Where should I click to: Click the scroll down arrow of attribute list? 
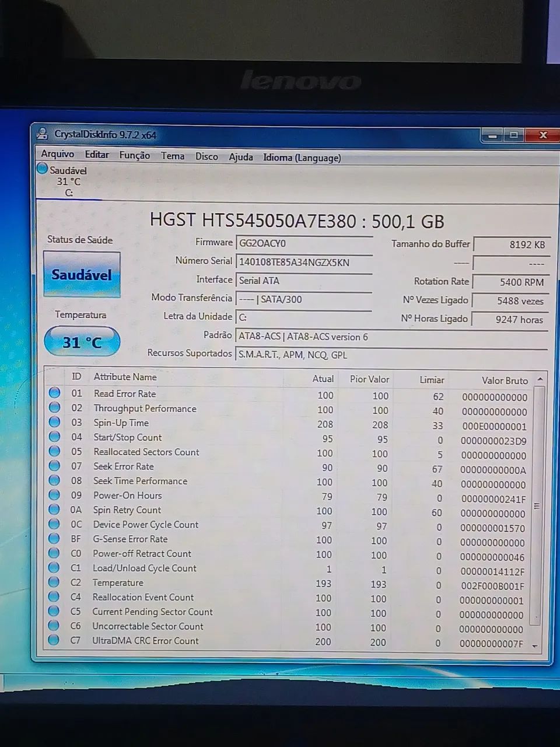[x=535, y=646]
